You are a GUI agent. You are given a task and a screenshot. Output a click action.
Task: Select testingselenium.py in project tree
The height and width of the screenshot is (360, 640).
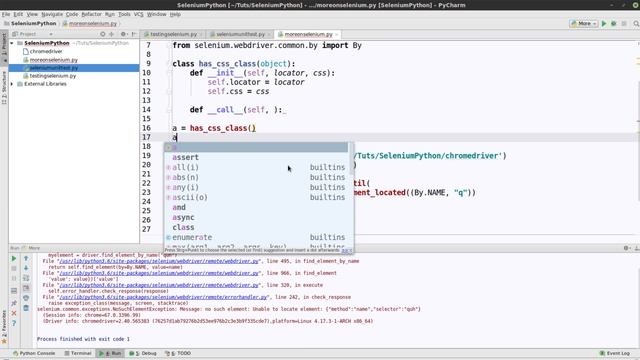(53, 76)
